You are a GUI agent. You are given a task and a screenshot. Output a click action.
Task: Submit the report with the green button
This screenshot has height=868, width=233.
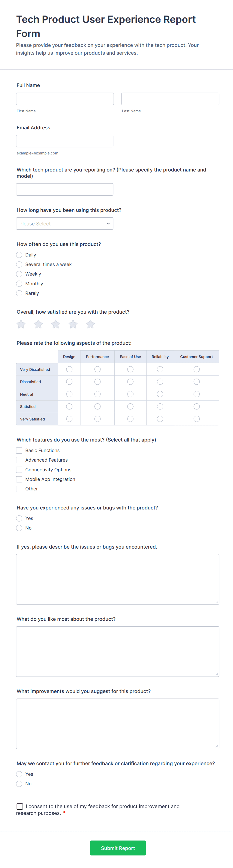coord(118,848)
